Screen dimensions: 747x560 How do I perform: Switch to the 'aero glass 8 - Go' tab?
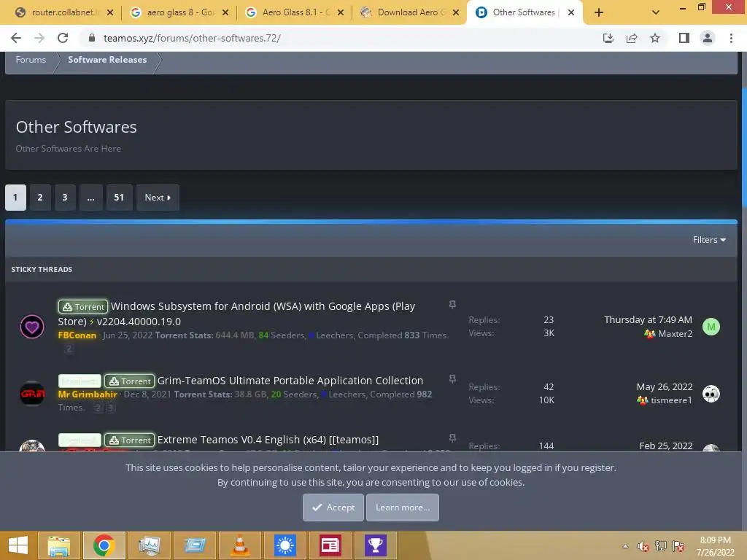180,12
